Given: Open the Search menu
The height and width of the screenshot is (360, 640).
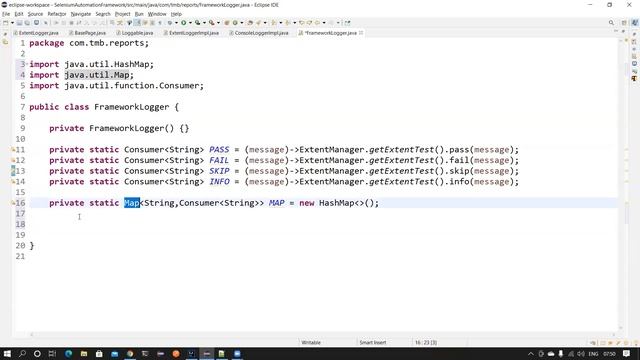Looking at the screenshot, I should (103, 14).
